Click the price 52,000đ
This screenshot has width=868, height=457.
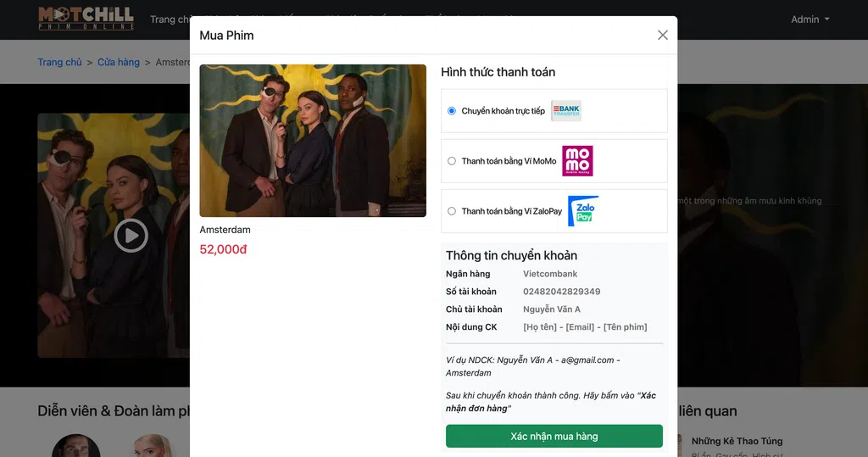pyautogui.click(x=223, y=249)
